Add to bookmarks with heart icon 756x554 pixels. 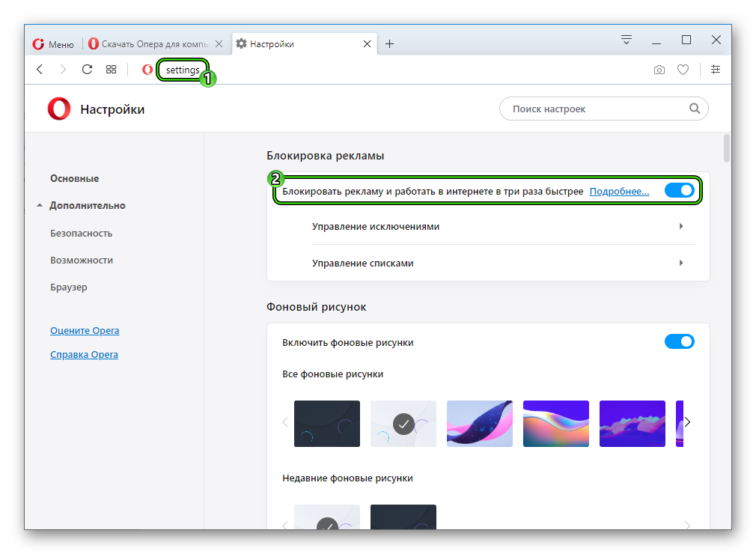click(x=683, y=70)
